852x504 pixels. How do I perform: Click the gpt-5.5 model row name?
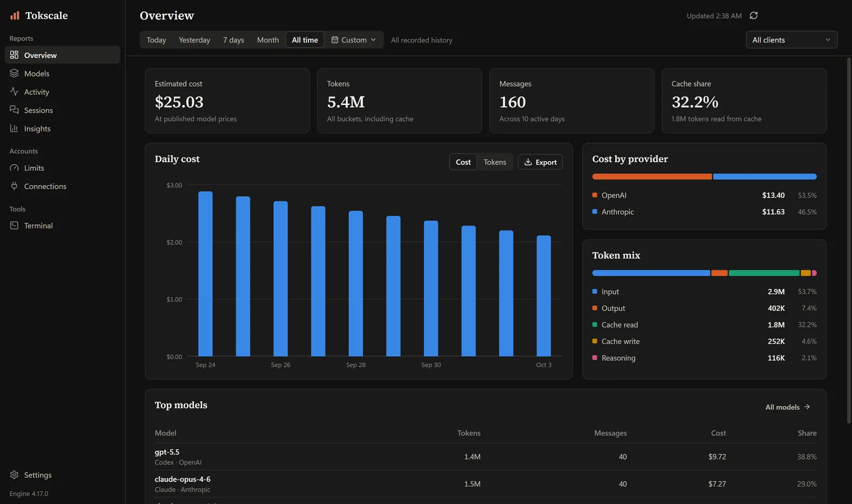167,452
